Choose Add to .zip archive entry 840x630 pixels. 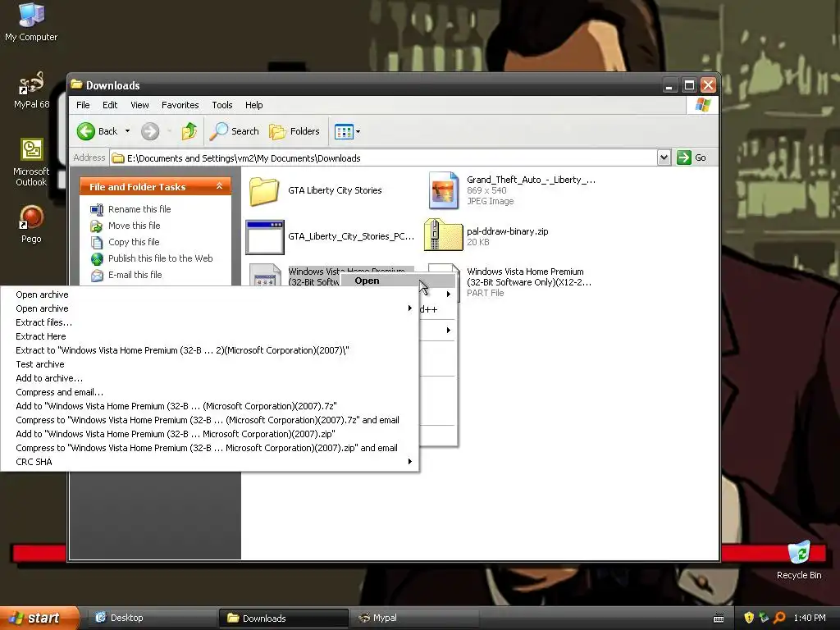(x=209, y=433)
